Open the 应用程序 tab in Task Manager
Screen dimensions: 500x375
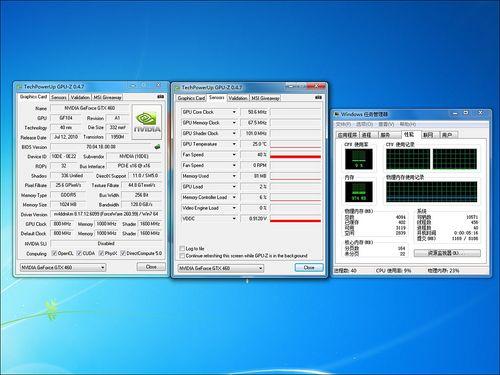pyautogui.click(x=348, y=135)
